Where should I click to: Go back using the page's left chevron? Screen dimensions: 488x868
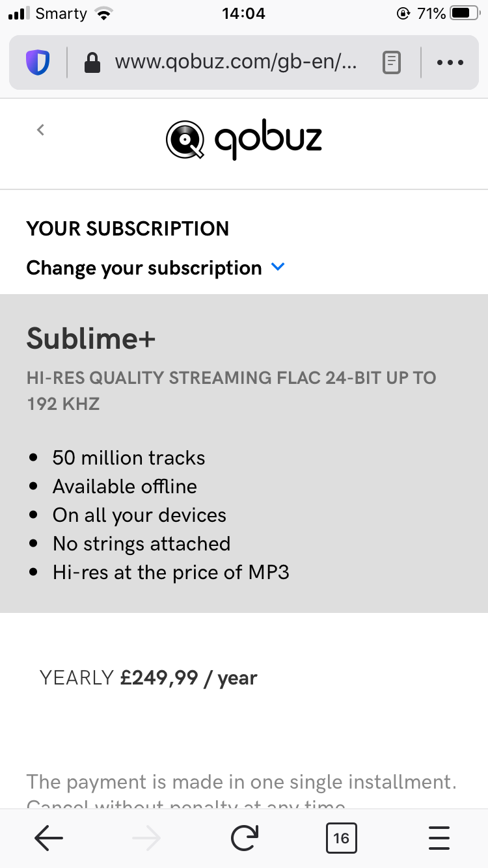tap(40, 129)
